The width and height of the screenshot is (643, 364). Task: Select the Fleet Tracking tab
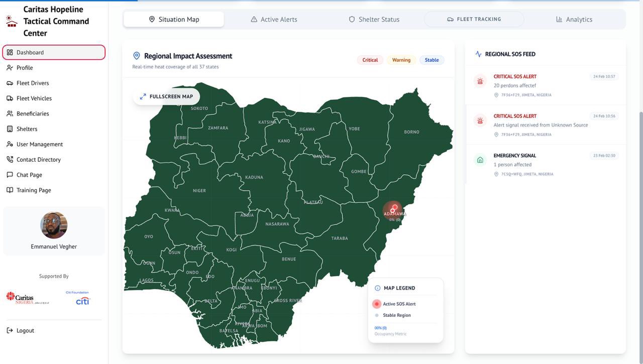(x=474, y=19)
